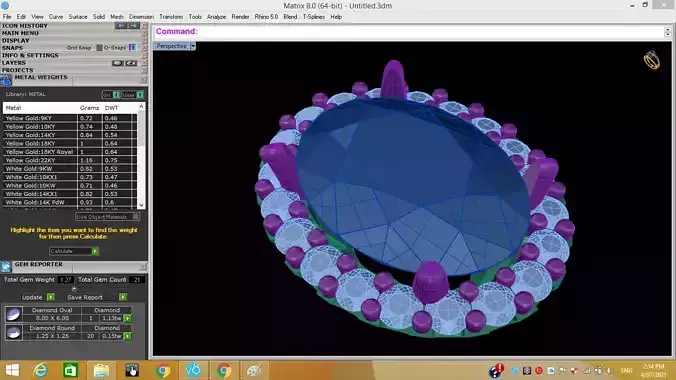Close the Metal Weights panel

(x=143, y=80)
